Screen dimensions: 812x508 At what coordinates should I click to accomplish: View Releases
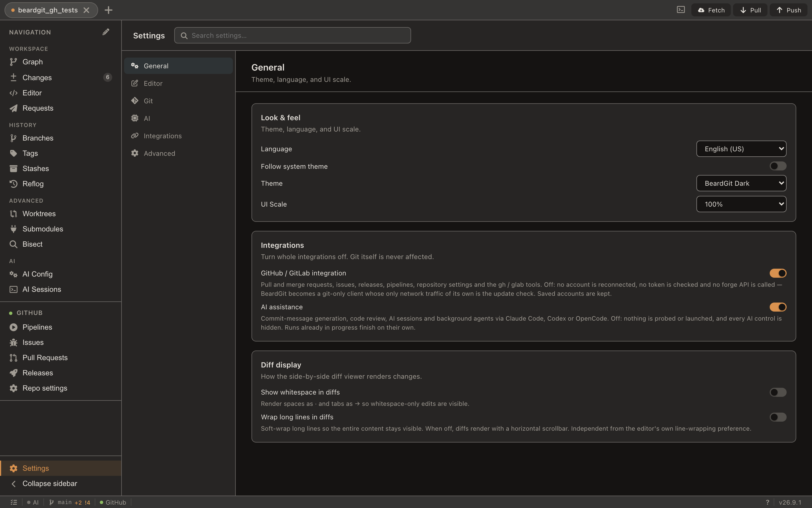click(x=61, y=373)
